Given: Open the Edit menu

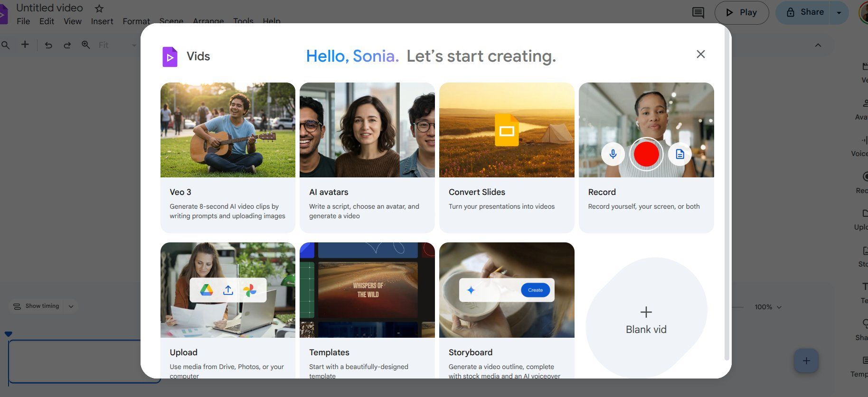Looking at the screenshot, I should coord(47,21).
